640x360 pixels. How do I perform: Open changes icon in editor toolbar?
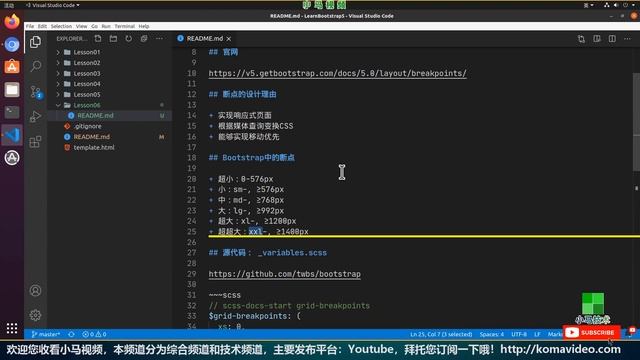(x=581, y=39)
